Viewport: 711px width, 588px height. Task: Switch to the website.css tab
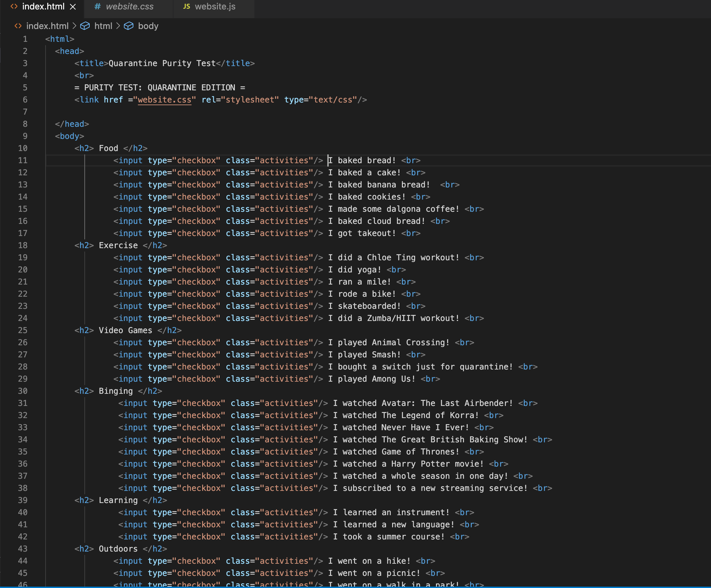click(x=129, y=6)
